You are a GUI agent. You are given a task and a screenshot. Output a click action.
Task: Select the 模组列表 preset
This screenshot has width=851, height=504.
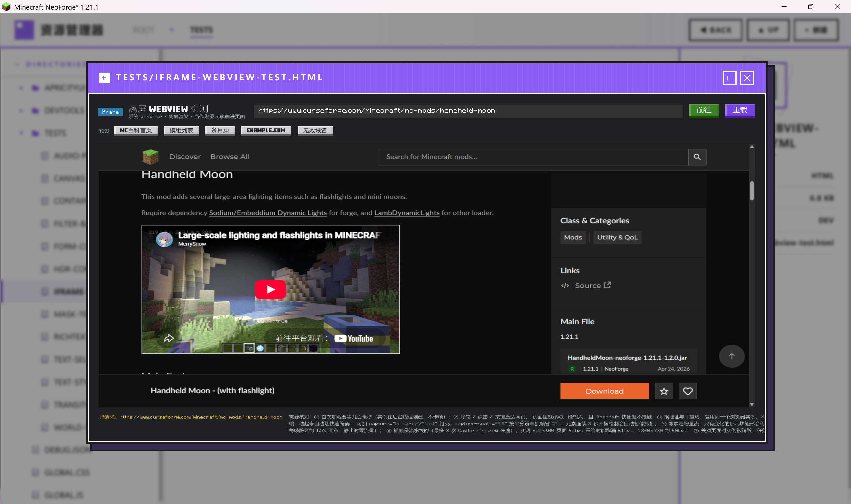(182, 130)
